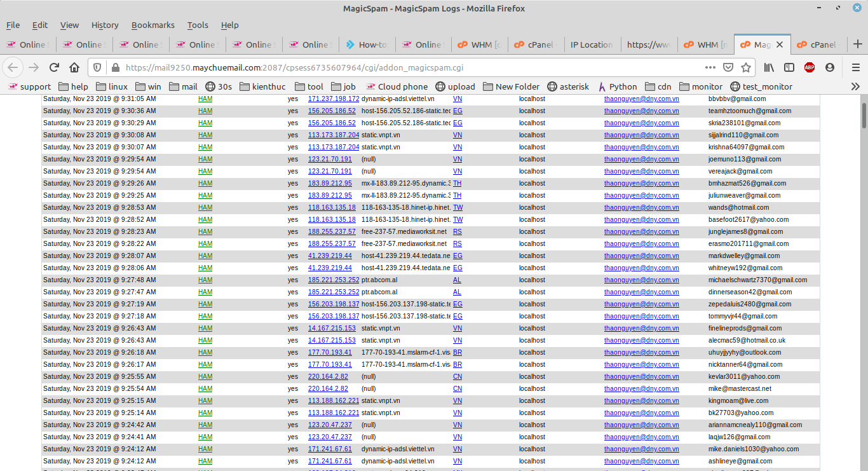
Task: Open IP link 183.89.212.95 at 9:29:26
Action: pos(330,183)
